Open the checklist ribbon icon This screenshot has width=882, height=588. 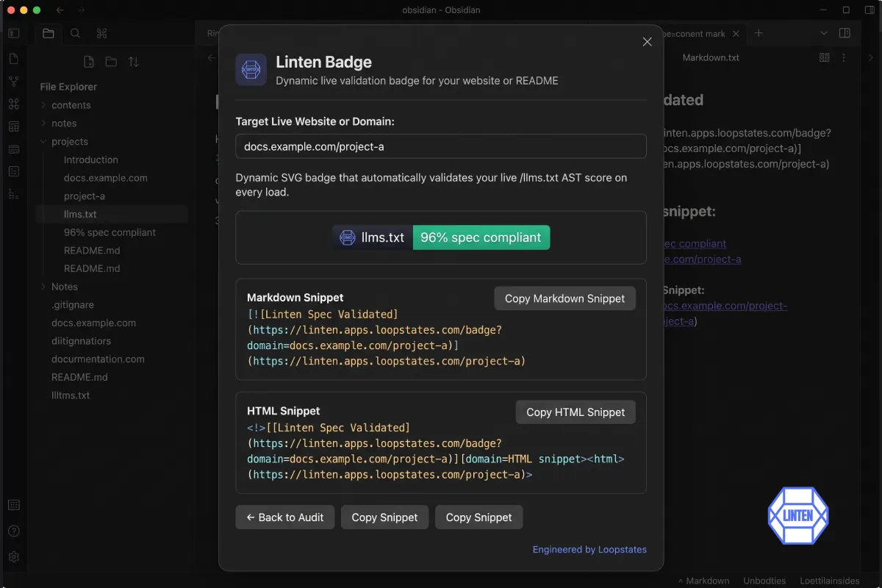click(x=14, y=171)
